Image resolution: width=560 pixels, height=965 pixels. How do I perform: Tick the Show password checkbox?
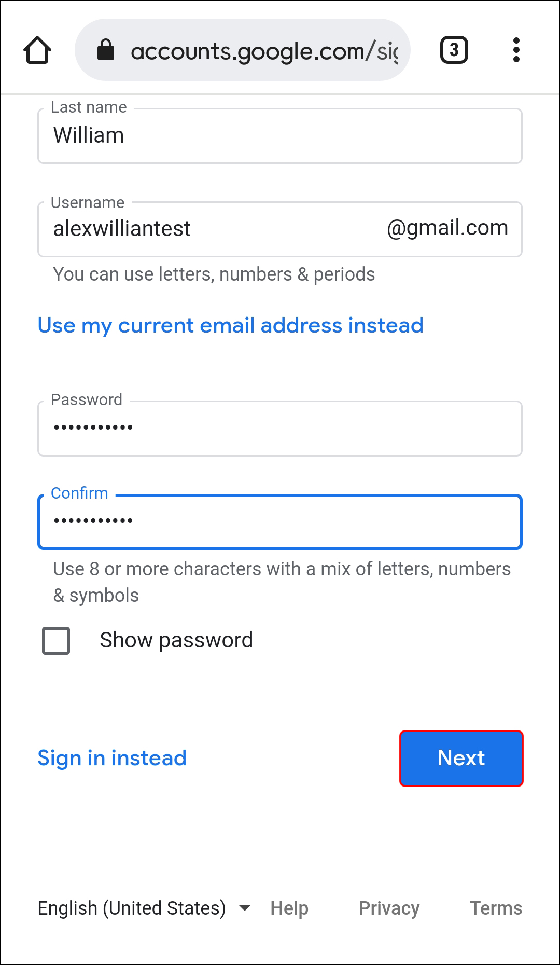(56, 640)
